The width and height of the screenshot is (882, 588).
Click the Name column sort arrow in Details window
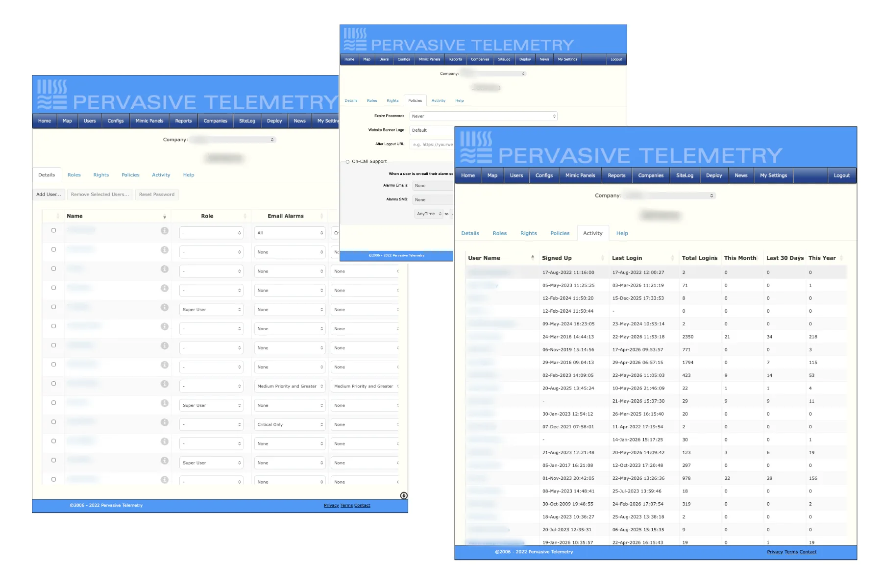click(x=165, y=217)
